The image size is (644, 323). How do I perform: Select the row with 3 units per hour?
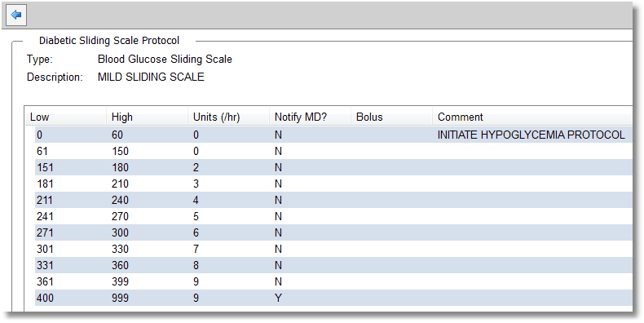click(x=333, y=184)
